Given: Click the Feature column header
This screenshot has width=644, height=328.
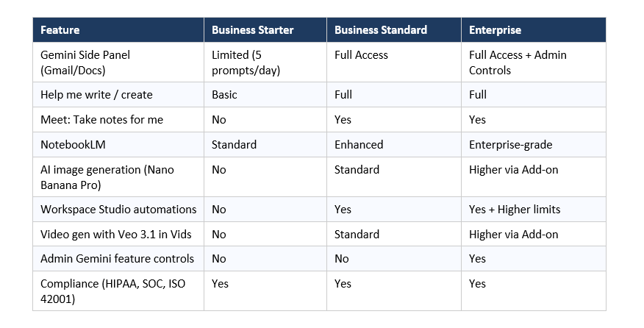Looking at the screenshot, I should [60, 30].
